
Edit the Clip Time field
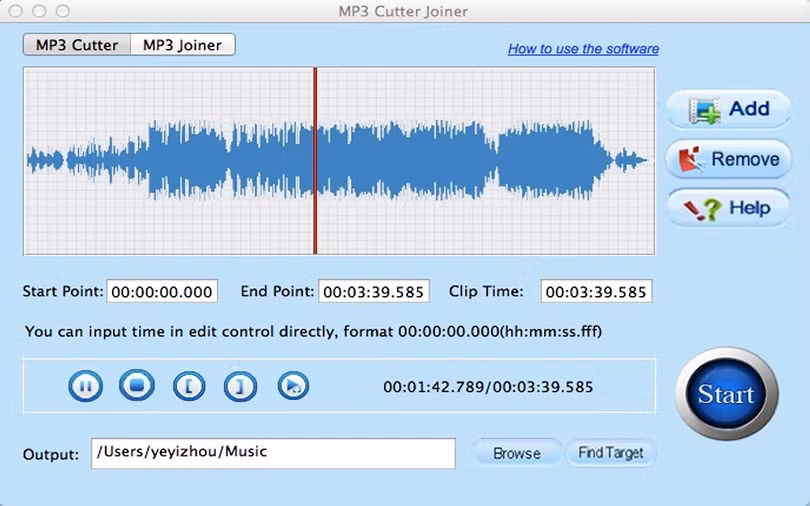pyautogui.click(x=596, y=292)
